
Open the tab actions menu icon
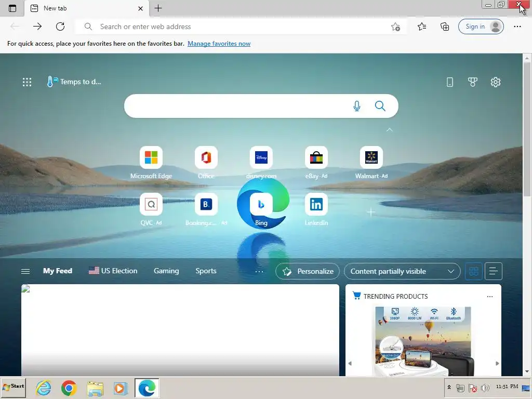[12, 8]
